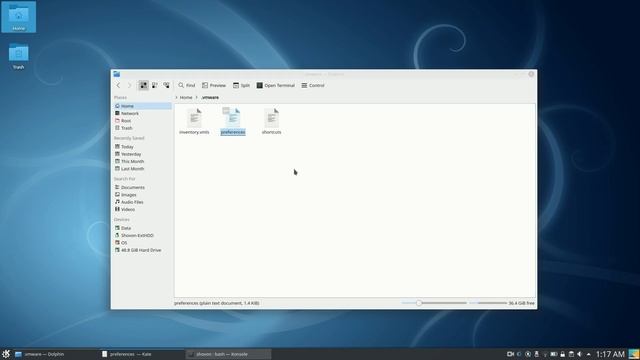640x360 pixels.
Task: Click the Find toolbar button
Action: [x=187, y=85]
